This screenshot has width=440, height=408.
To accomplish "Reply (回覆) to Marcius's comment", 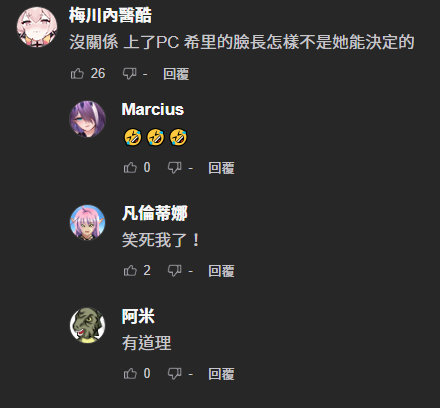I will point(221,168).
